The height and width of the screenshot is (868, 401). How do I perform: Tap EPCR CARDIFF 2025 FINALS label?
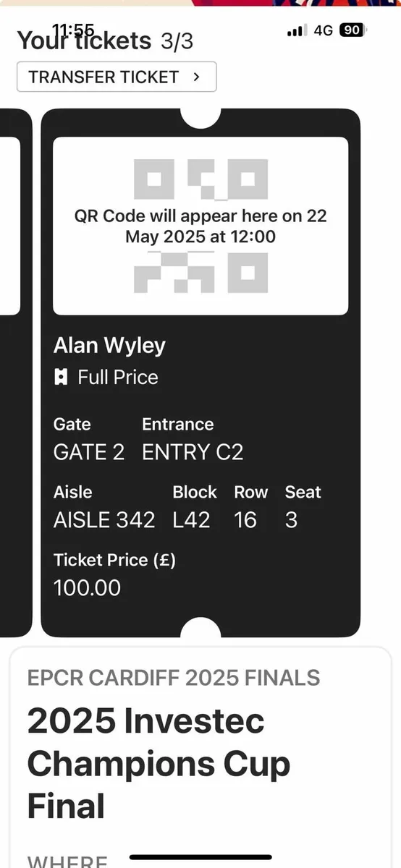pos(174,678)
